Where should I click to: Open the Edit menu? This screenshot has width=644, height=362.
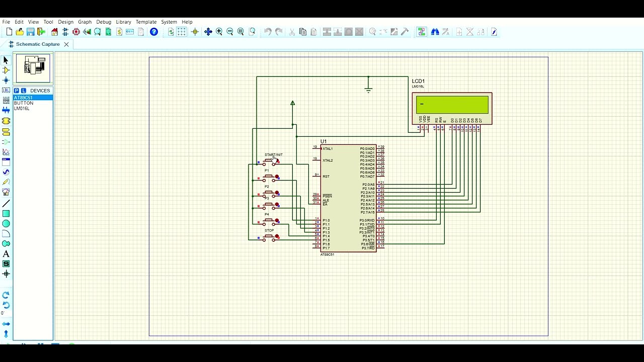(x=19, y=22)
